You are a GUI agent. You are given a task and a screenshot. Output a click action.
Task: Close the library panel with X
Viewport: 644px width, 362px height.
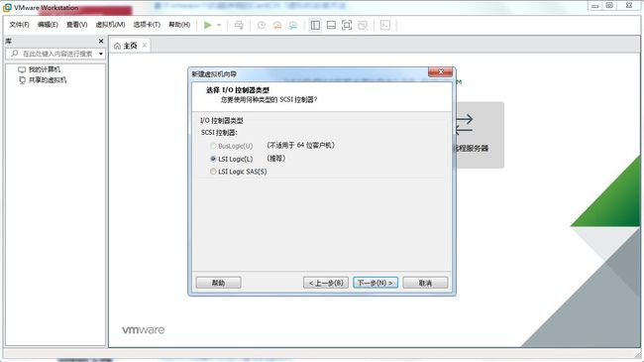click(x=101, y=41)
